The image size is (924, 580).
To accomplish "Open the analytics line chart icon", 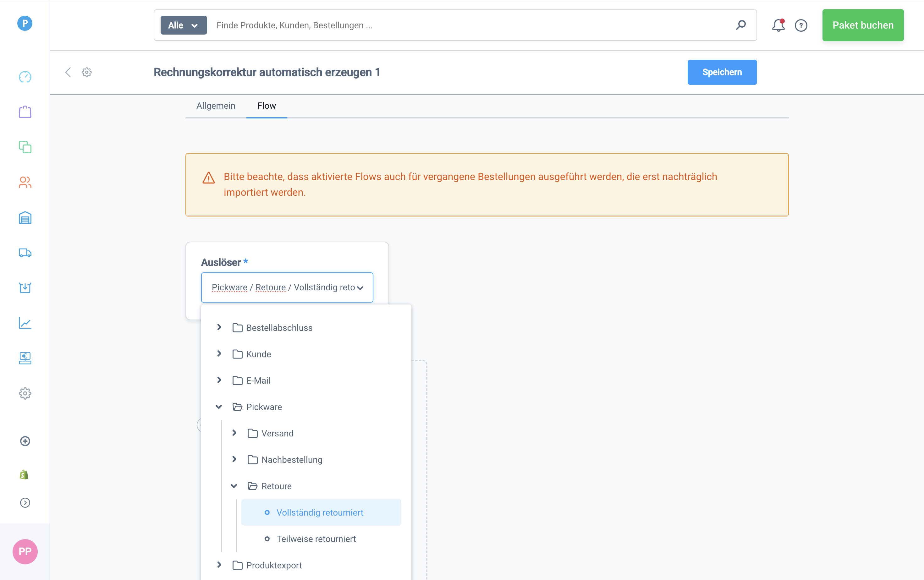I will tap(25, 323).
